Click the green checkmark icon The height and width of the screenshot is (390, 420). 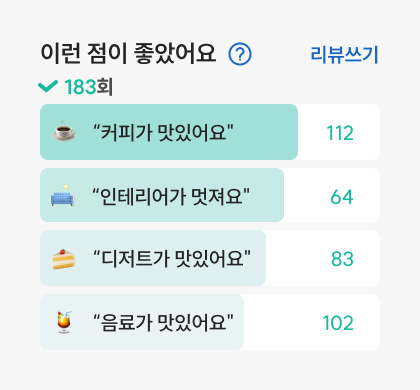[48, 86]
